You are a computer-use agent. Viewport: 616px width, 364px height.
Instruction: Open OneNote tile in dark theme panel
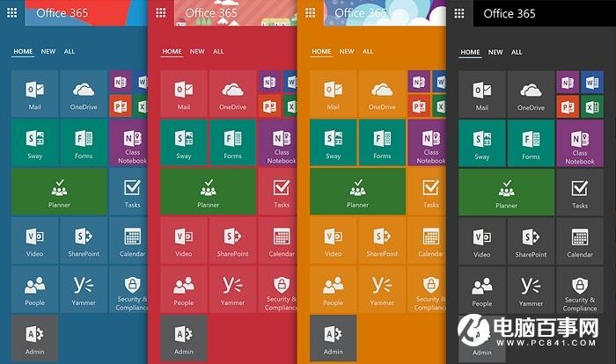click(568, 83)
